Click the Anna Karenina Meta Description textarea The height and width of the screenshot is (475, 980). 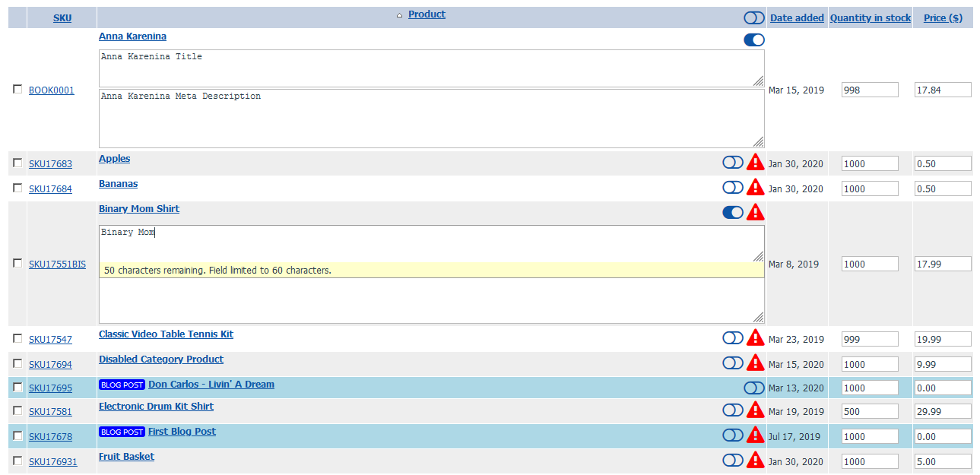[431, 119]
